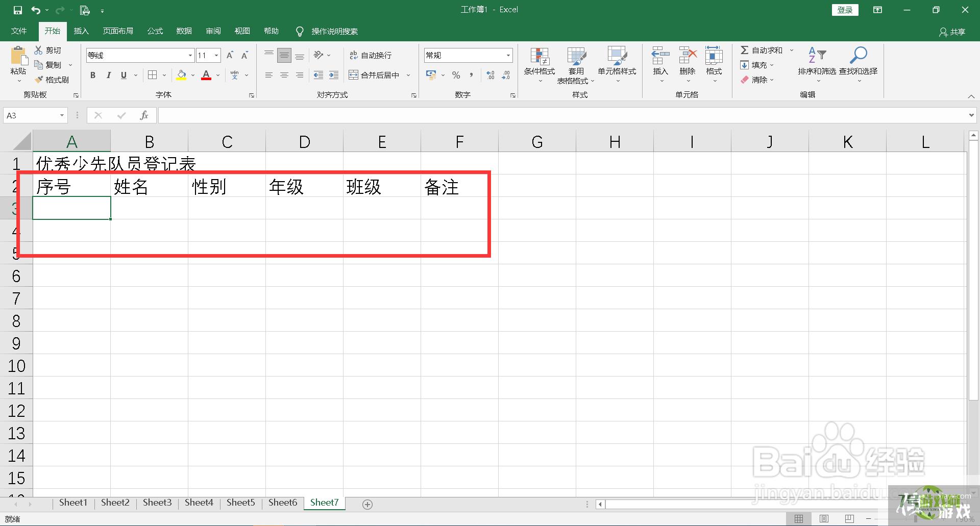Click the 填充 Fill button
The image size is (980, 526).
[754, 65]
